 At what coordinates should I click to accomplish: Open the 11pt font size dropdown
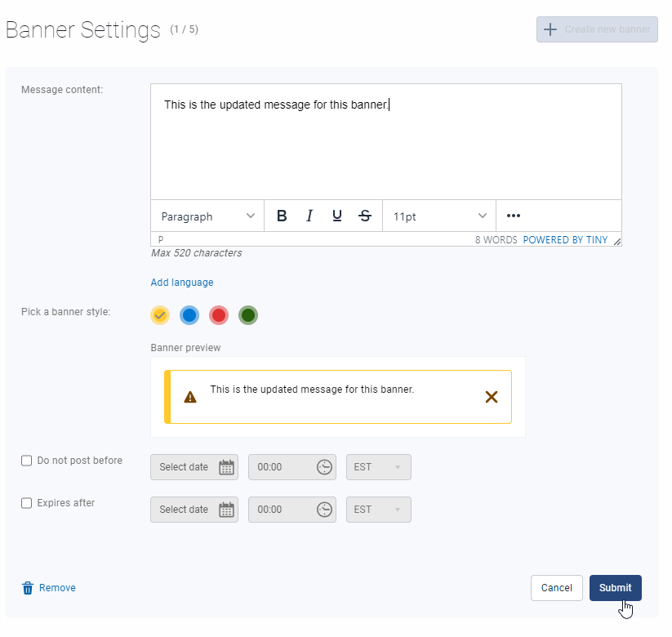[x=438, y=216]
